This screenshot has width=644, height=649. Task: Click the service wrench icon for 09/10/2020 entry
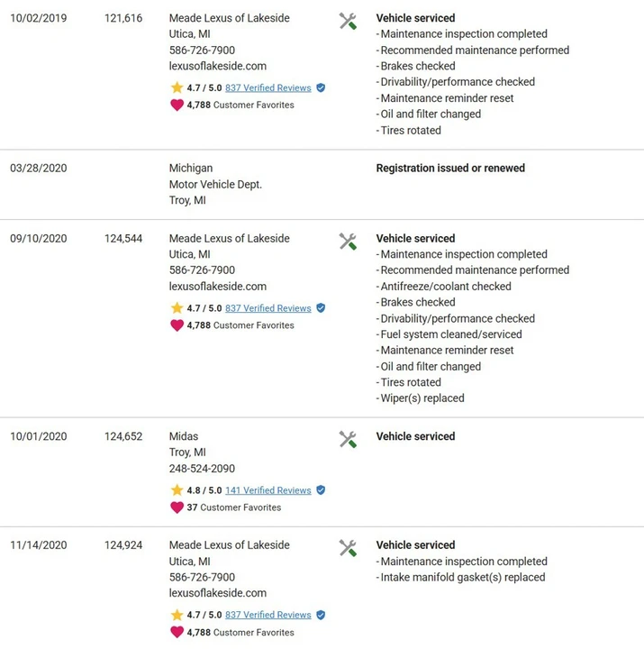[348, 242]
